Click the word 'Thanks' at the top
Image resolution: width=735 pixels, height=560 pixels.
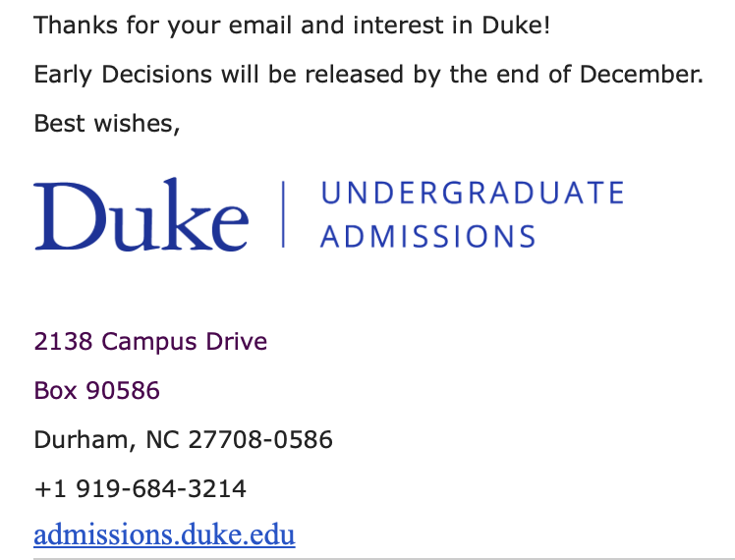tap(73, 25)
